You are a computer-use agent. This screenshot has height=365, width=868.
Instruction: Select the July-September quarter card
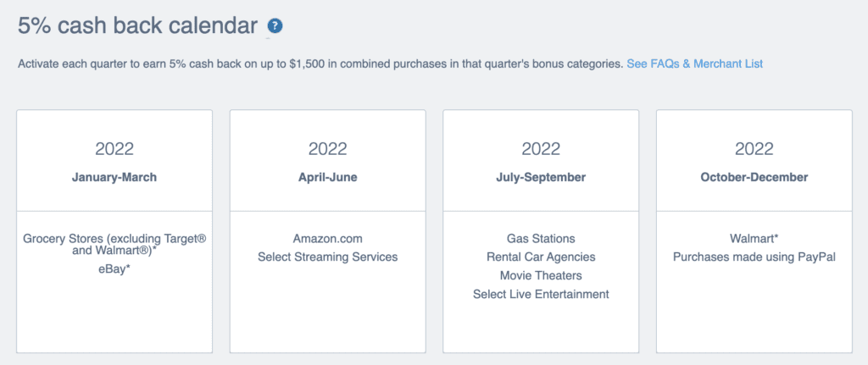(541, 231)
